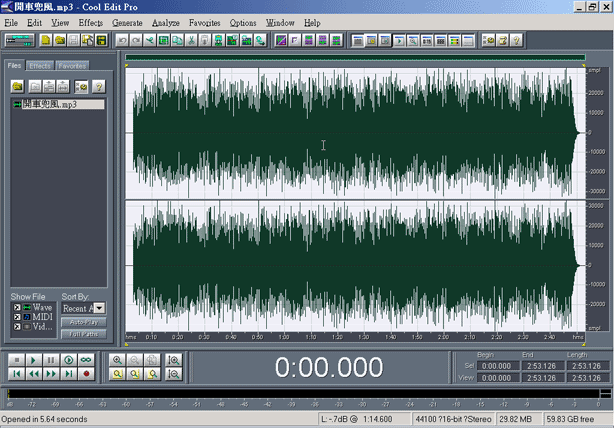Click the Sel Begin time field

[x=498, y=366]
